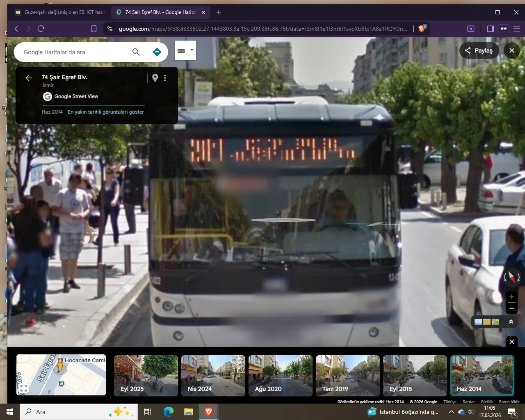
Task: Click the zoom in plus button
Action: click(511, 297)
